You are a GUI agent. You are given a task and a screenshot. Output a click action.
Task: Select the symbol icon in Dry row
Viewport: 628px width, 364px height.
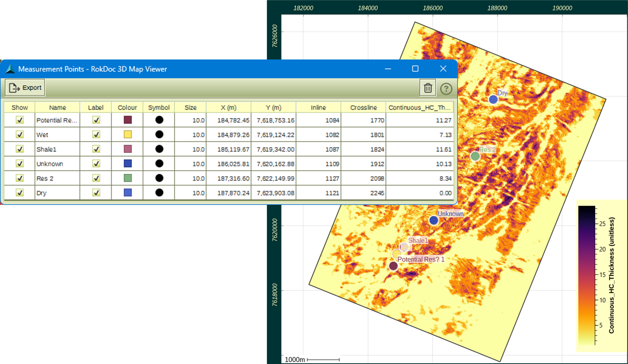(x=159, y=193)
